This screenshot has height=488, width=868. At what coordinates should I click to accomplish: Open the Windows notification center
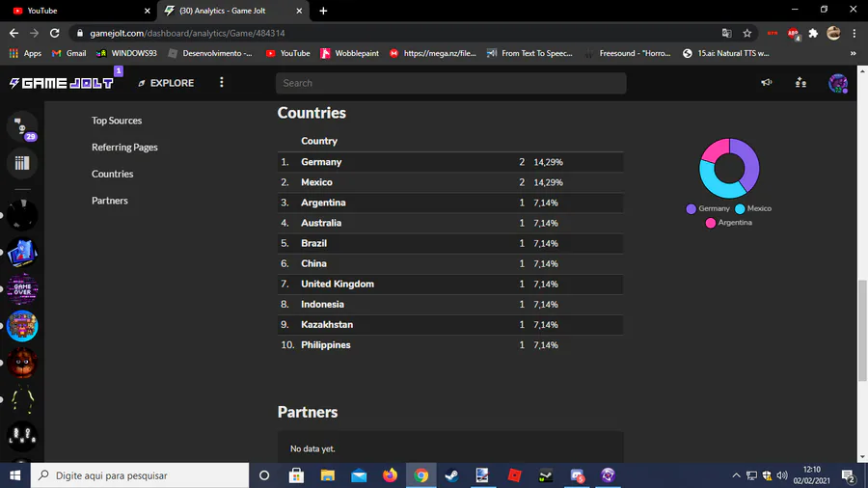click(848, 475)
